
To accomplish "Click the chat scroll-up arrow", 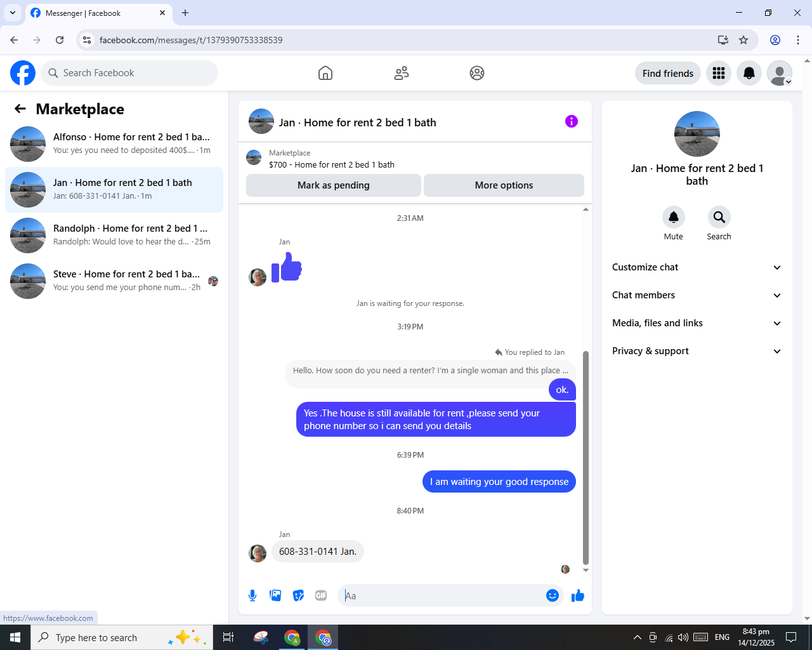I will pyautogui.click(x=586, y=209).
